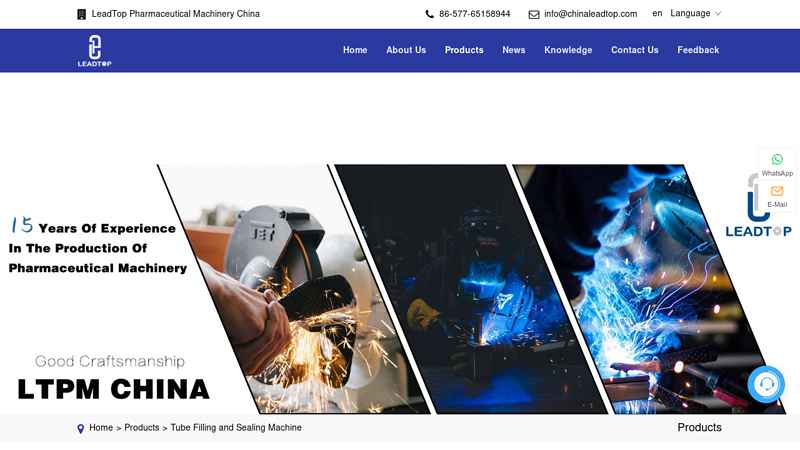Open the Feedback menu item

point(698,50)
